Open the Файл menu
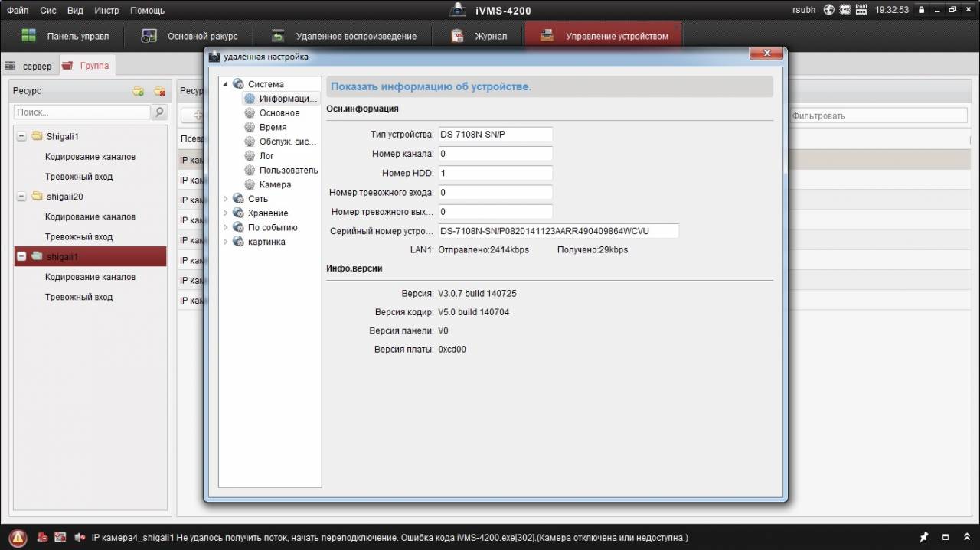Image resolution: width=980 pixels, height=550 pixels. pos(18,11)
